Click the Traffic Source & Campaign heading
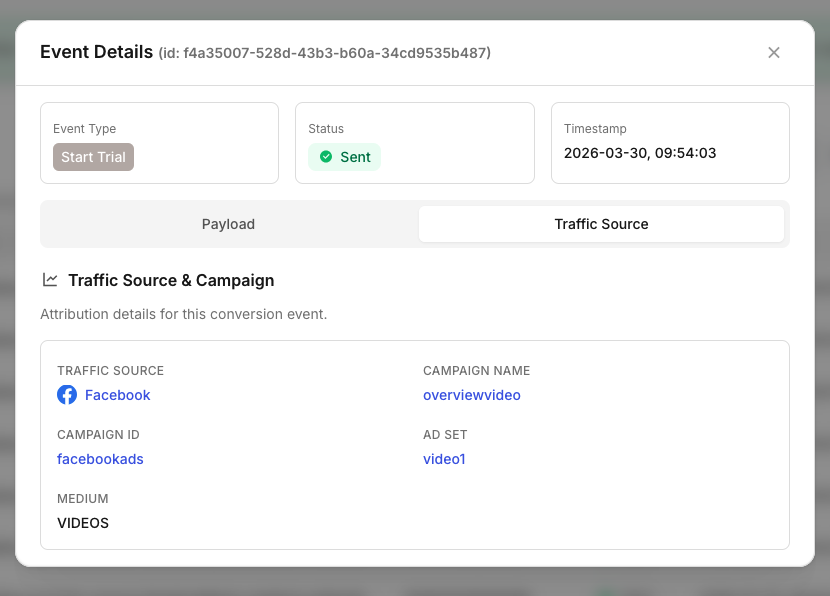Viewport: 830px width, 596px height. (x=171, y=280)
